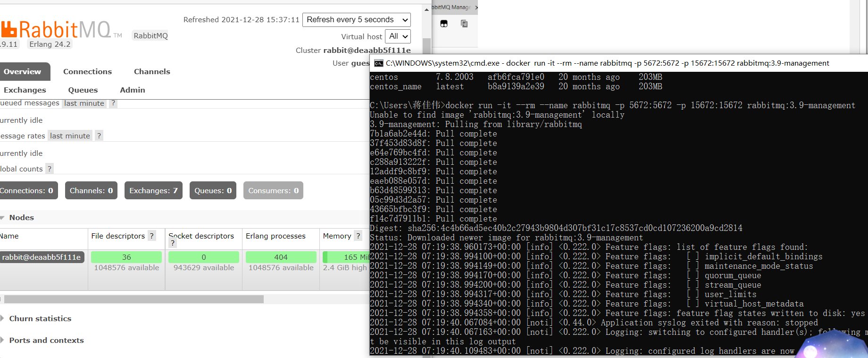Click 'stream_queue' in the terminal output
The width and height of the screenshot is (868, 358).
733,285
